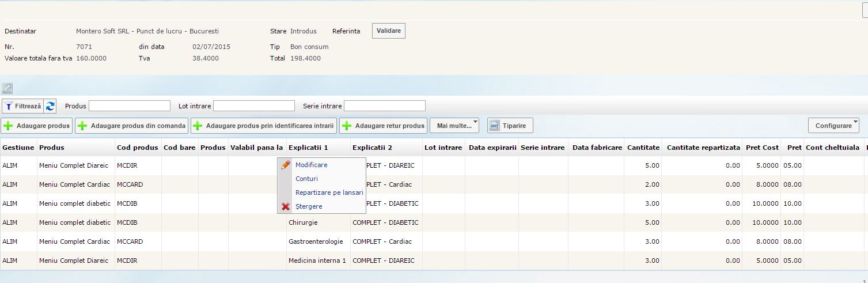The height and width of the screenshot is (283, 868).
Task: Sort by the Cantitate column header
Action: click(x=643, y=148)
